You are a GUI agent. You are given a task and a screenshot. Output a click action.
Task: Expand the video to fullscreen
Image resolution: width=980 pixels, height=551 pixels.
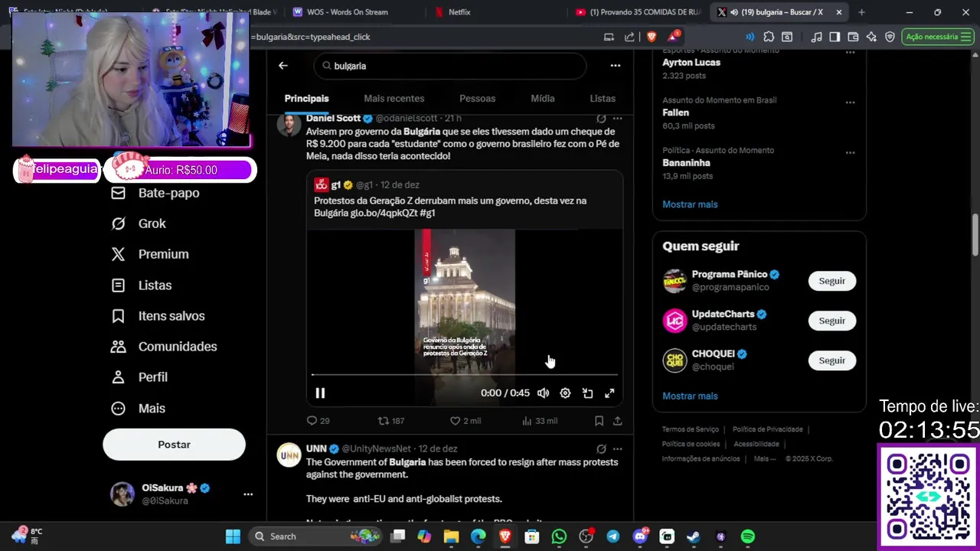[609, 393]
